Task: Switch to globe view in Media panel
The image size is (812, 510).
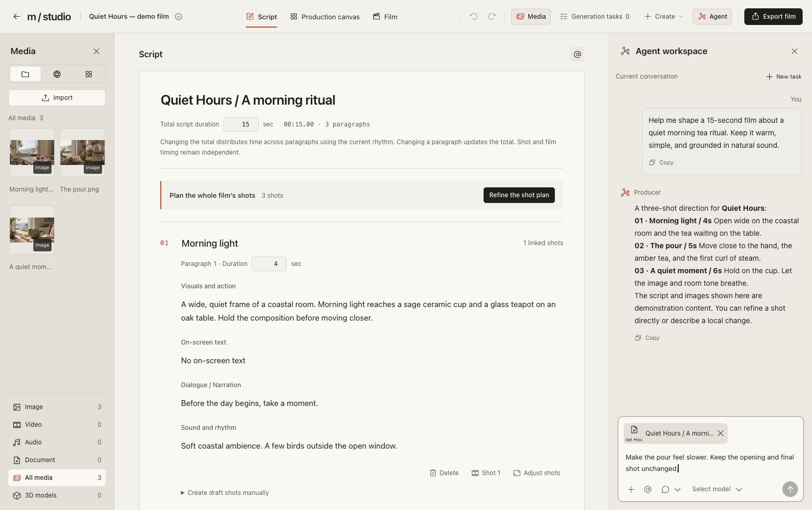Action: pyautogui.click(x=57, y=74)
